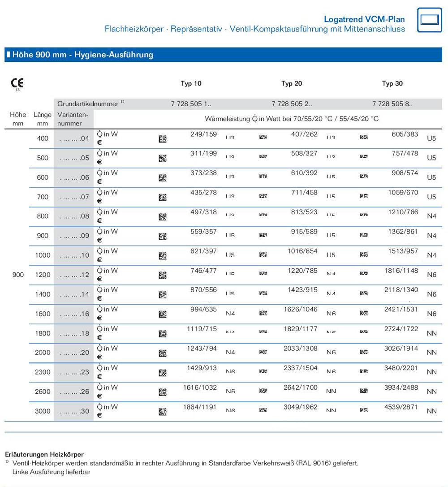Click value '813/523' in the 800 row
This screenshot has width=448, height=487.
click(304, 212)
